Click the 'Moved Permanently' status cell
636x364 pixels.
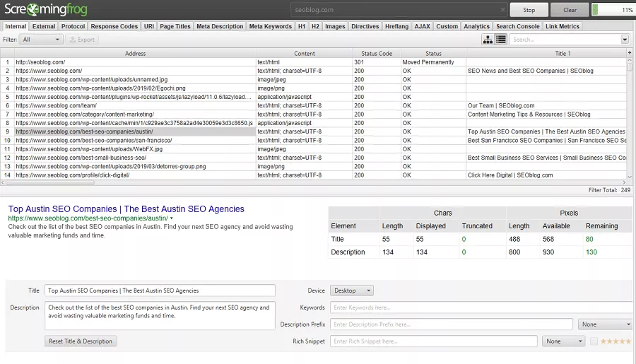(433, 62)
